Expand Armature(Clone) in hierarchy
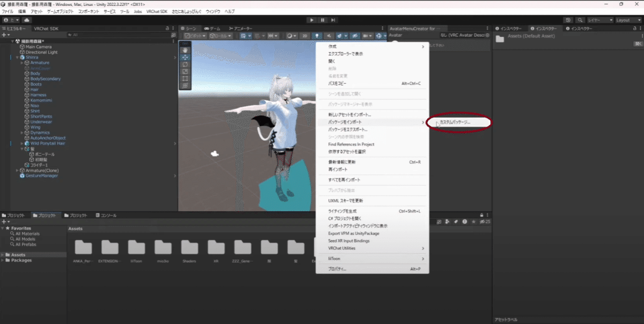The width and height of the screenshot is (644, 324). coord(17,170)
